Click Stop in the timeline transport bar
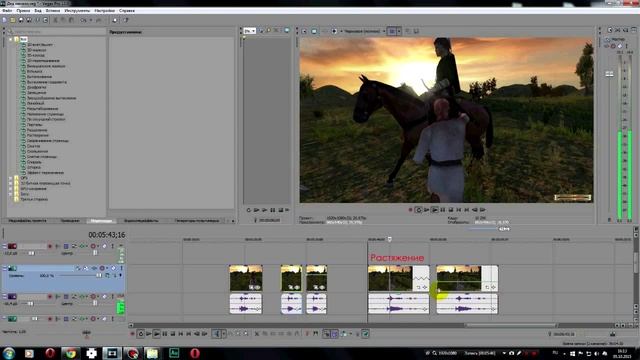 tap(173, 334)
